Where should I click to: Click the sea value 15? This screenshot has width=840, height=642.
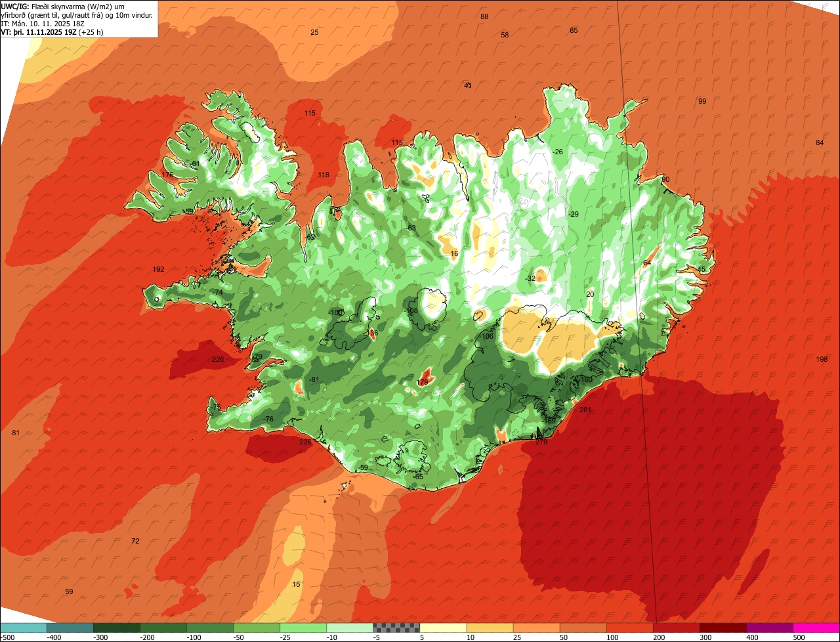click(x=296, y=584)
